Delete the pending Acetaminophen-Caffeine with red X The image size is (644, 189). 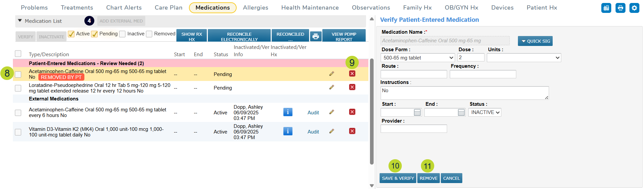click(352, 73)
